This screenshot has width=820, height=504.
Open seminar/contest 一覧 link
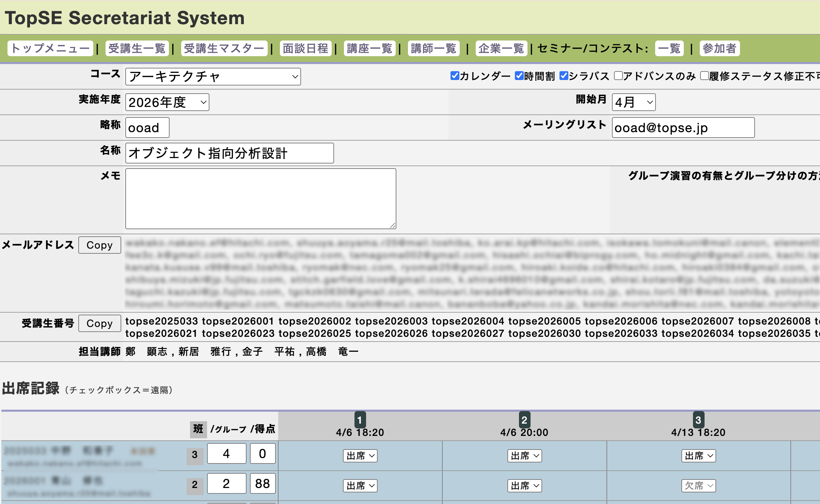tap(669, 48)
